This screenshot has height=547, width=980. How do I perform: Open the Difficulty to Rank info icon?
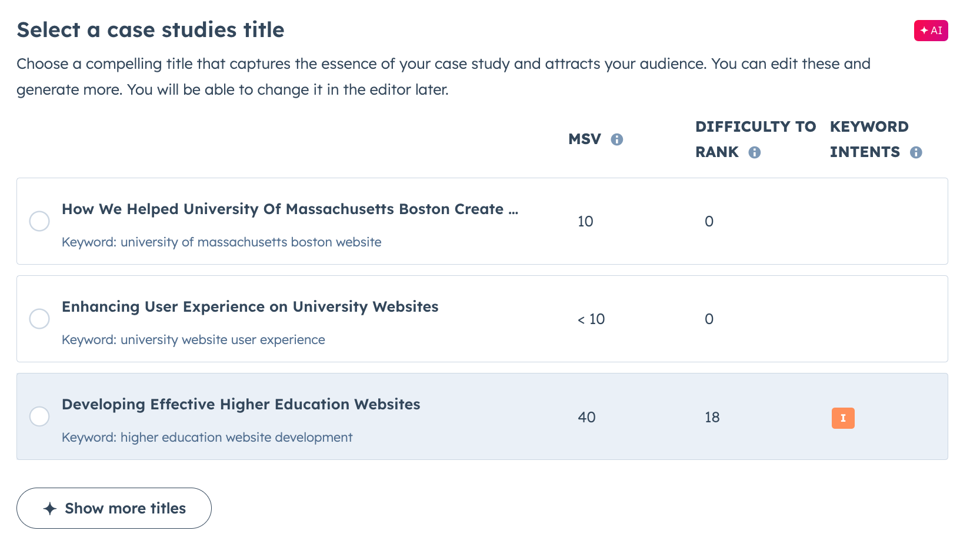tap(754, 152)
